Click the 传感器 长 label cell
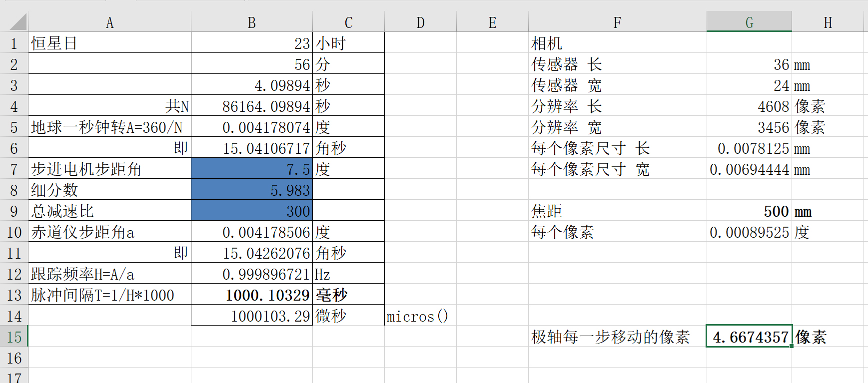 (x=618, y=64)
